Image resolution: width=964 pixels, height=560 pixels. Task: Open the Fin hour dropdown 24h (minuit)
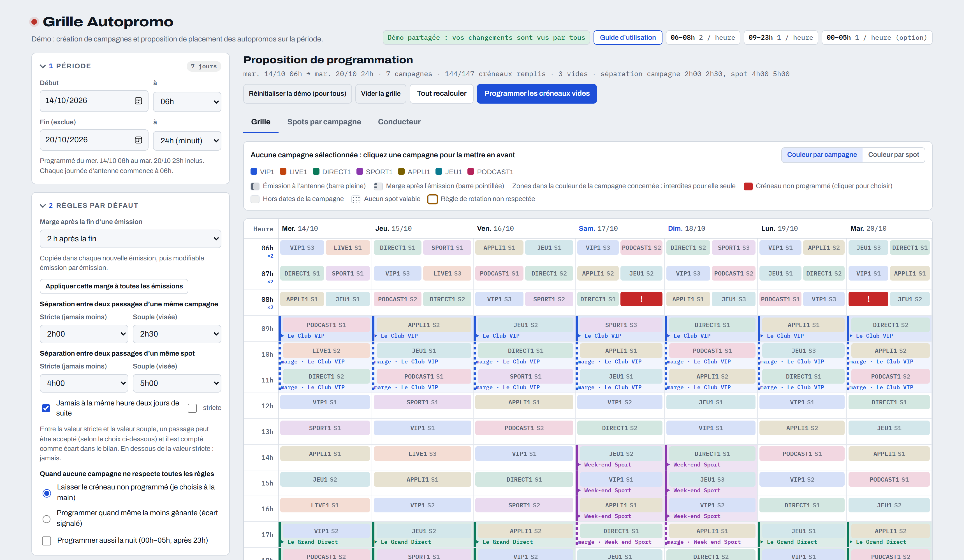coord(187,141)
